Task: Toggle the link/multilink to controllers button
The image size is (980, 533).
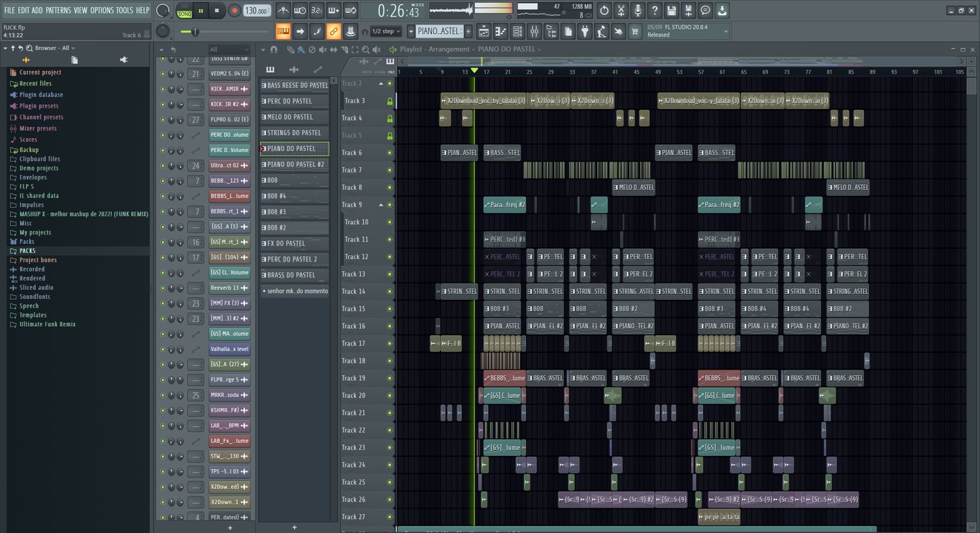Action: coord(333,31)
